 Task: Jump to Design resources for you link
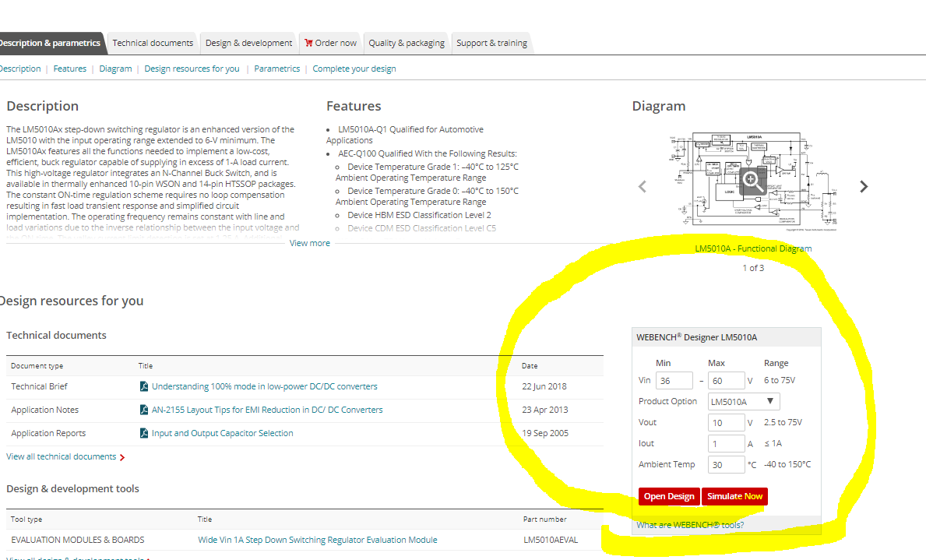pos(192,69)
